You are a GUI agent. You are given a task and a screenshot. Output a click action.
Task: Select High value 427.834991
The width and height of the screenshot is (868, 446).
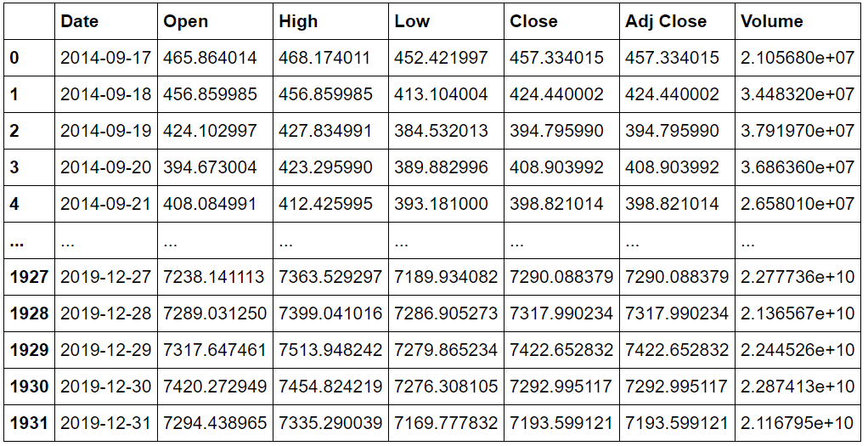click(x=325, y=130)
